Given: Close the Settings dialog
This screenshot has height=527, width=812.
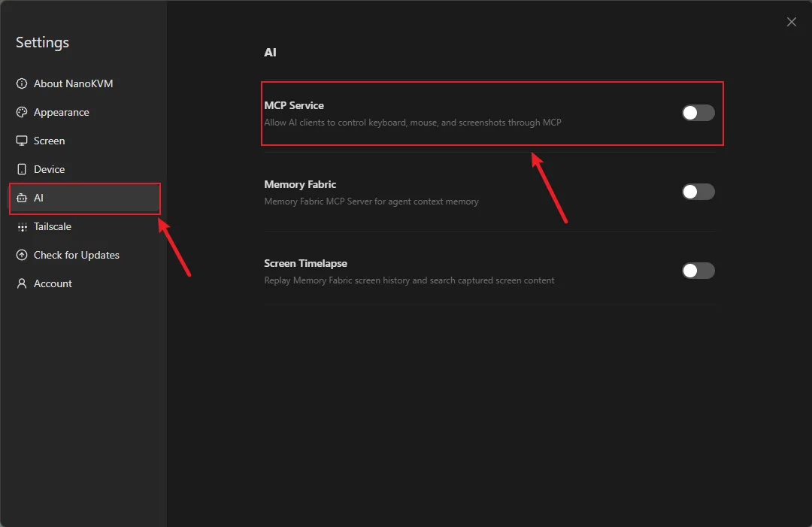Looking at the screenshot, I should tap(791, 22).
